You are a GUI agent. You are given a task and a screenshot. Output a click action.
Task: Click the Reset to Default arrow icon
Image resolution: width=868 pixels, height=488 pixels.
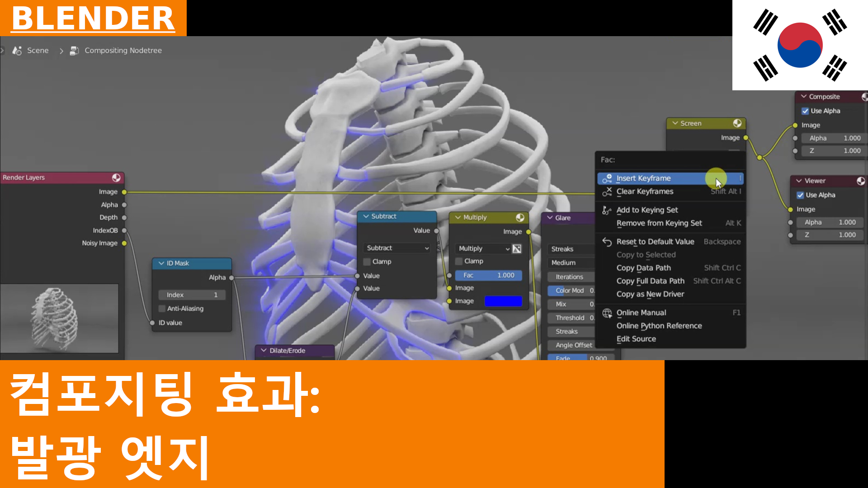point(607,242)
